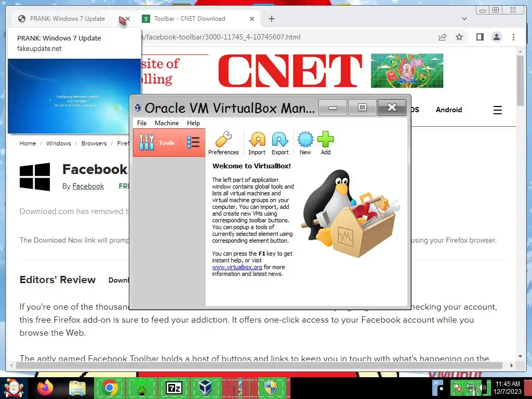
Task: Click the Facebook developer link
Action: tap(88, 187)
